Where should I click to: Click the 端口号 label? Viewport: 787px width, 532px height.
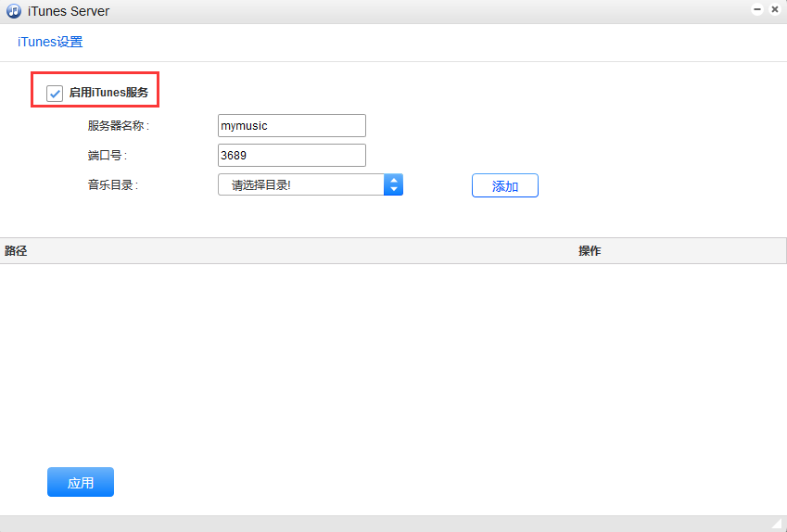(108, 156)
